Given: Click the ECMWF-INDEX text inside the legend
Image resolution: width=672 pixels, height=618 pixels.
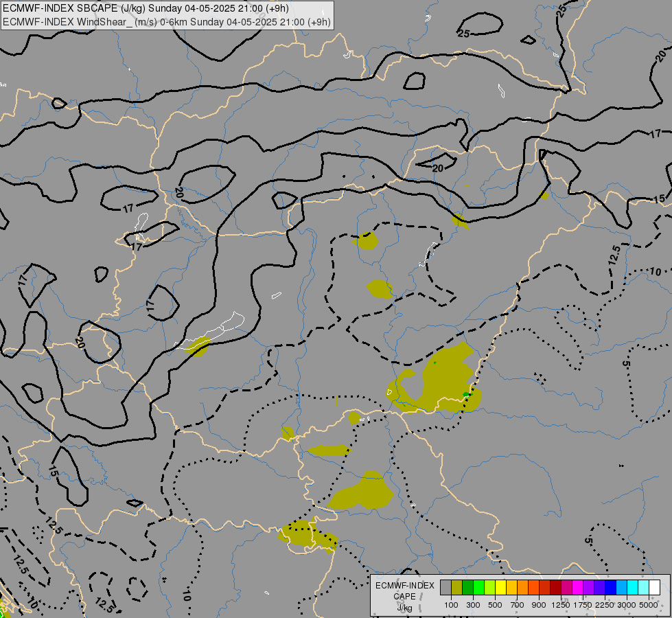Looking at the screenshot, I should tap(405, 586).
